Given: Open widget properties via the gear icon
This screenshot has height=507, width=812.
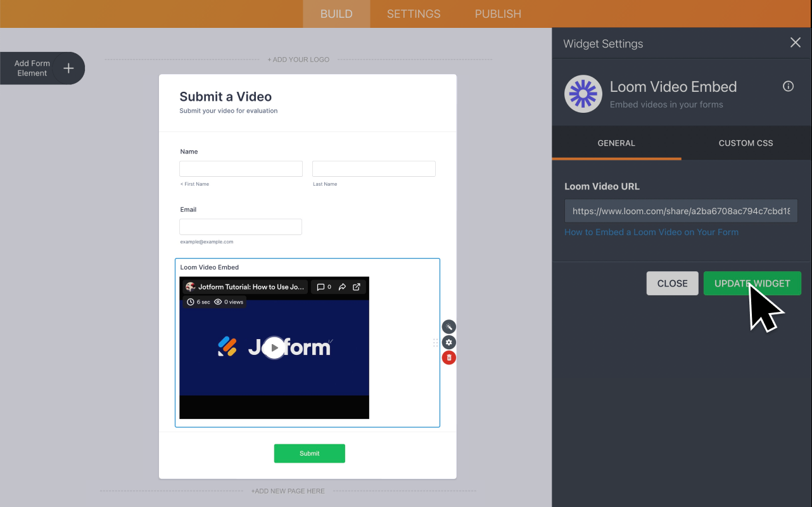Looking at the screenshot, I should point(448,342).
